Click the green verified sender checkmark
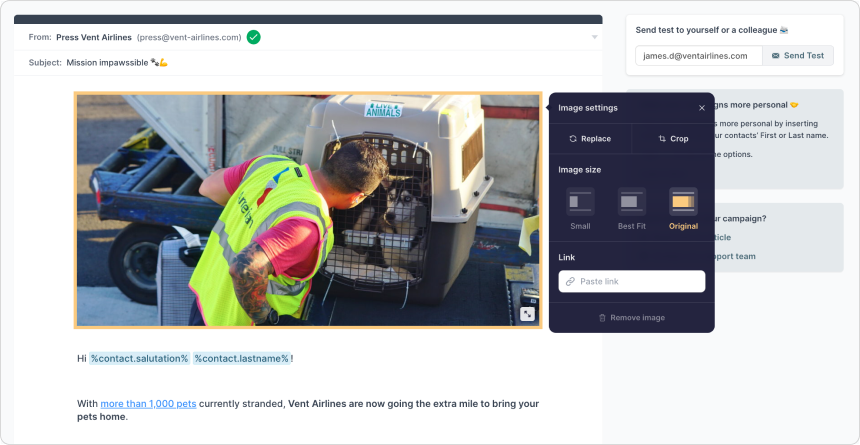This screenshot has height=445, width=860. click(x=253, y=37)
